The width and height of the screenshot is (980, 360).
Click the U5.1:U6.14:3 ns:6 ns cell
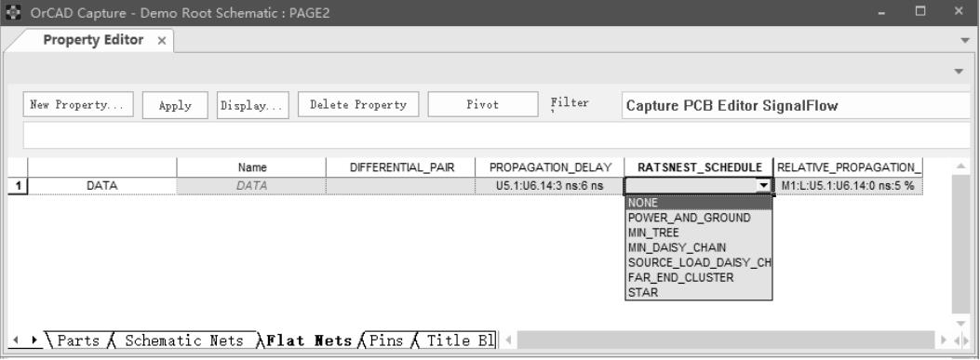click(550, 186)
